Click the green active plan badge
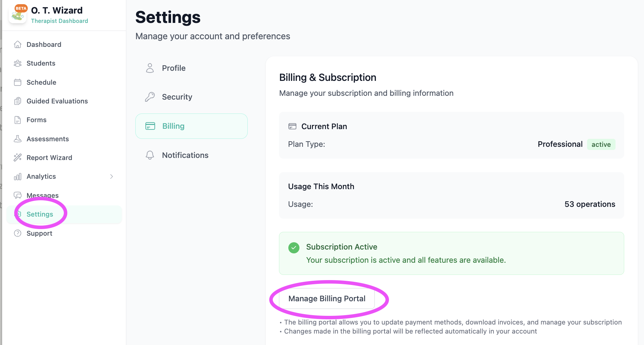 click(x=601, y=144)
